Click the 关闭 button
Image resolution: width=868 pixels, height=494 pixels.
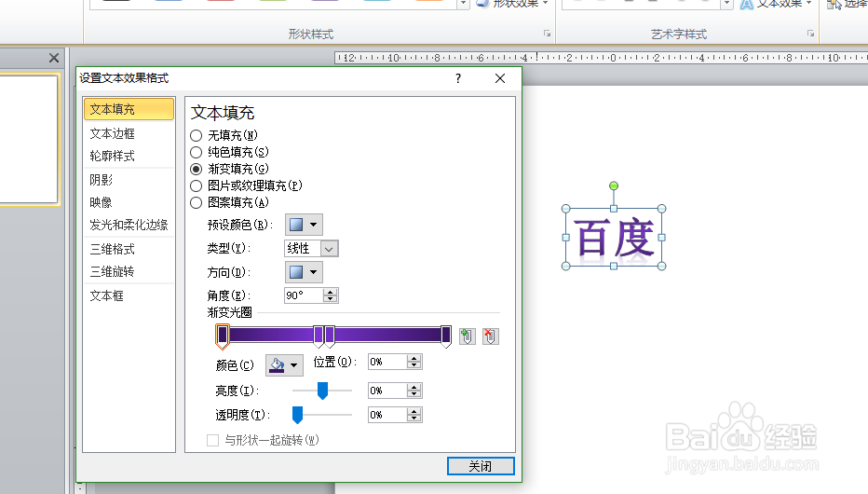[481, 466]
